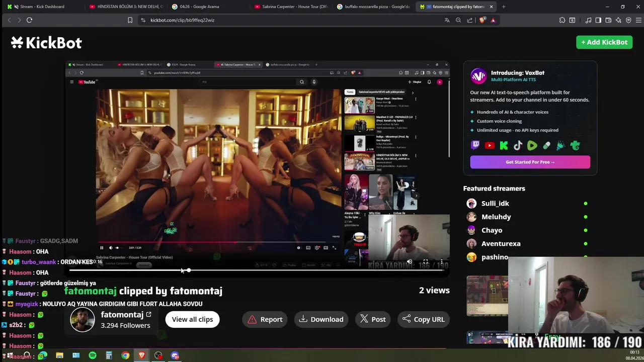Open the browser hamburger menu

point(638,20)
